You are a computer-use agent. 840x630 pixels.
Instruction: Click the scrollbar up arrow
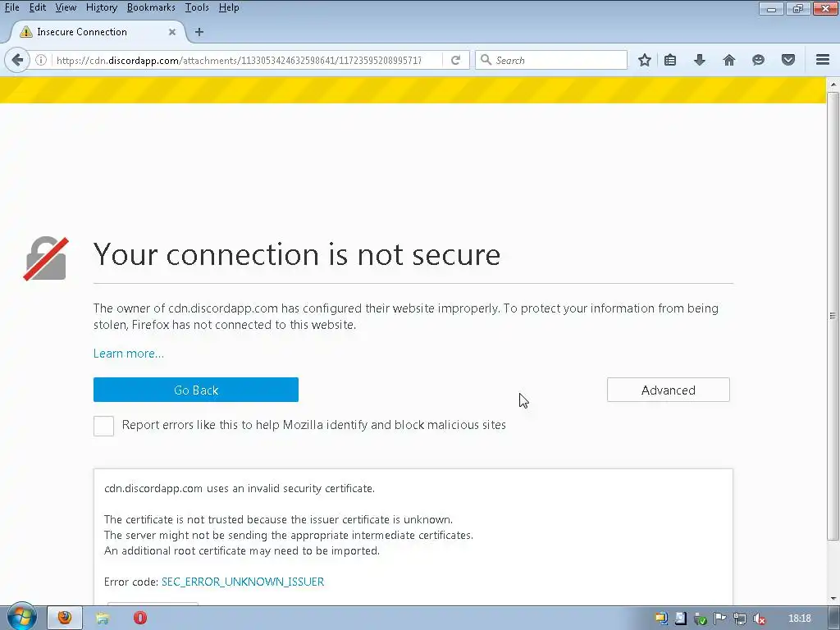pyautogui.click(x=833, y=84)
